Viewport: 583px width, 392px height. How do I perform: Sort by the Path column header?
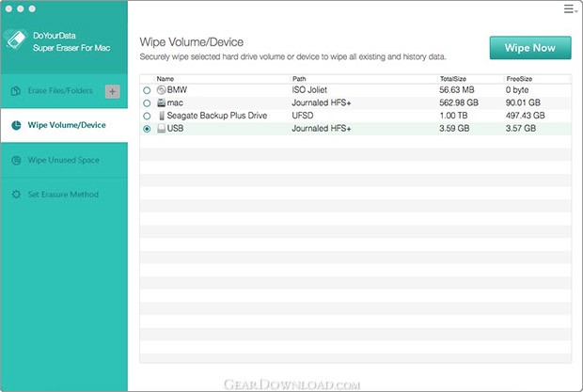[299, 79]
